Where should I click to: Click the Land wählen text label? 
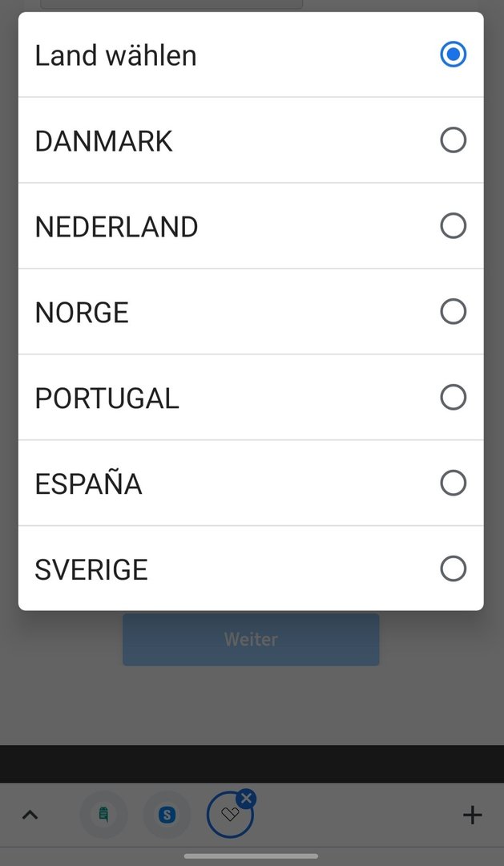point(115,55)
